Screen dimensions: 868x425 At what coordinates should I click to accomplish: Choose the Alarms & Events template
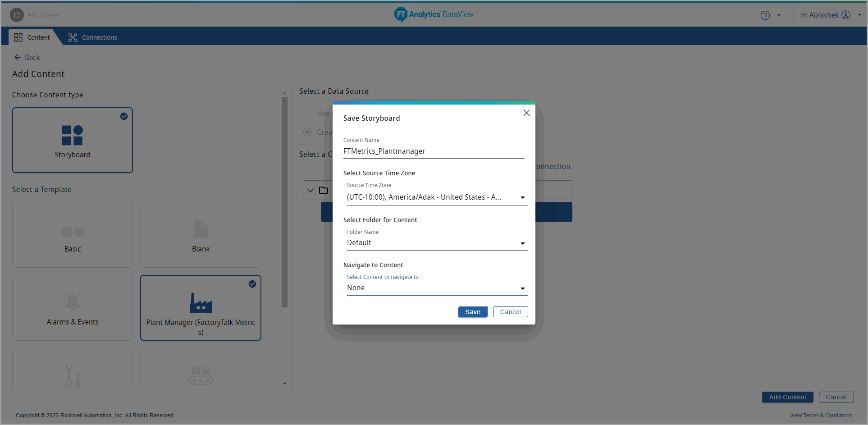coord(73,308)
